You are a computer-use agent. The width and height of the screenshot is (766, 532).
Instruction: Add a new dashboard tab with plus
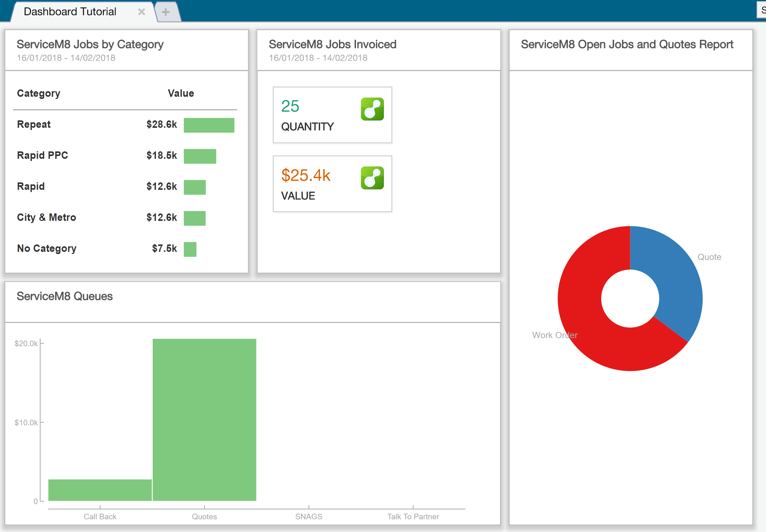pyautogui.click(x=166, y=12)
